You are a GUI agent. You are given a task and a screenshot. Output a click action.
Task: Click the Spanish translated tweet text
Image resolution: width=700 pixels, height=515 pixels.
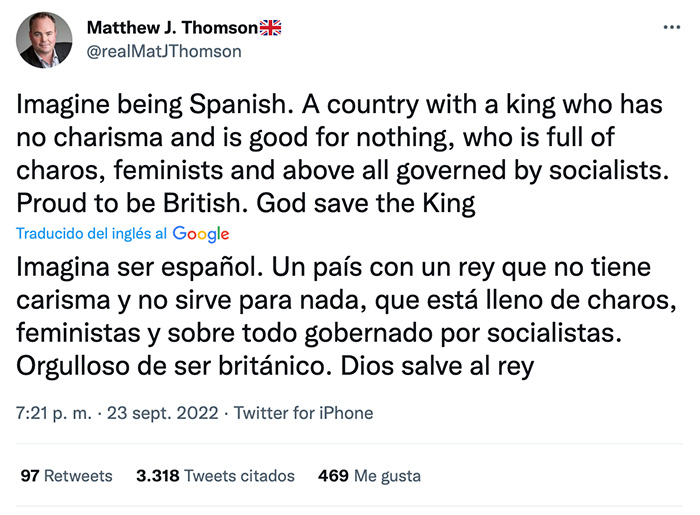pos(346,317)
